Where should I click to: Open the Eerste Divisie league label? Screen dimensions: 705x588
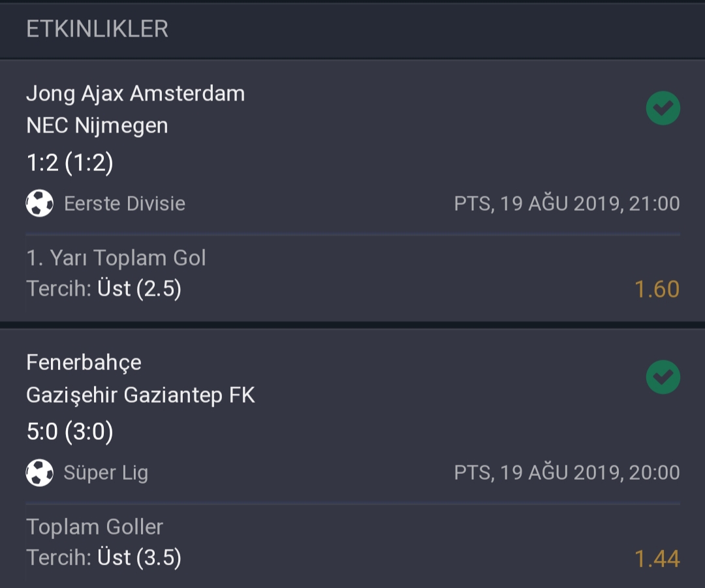pos(125,204)
